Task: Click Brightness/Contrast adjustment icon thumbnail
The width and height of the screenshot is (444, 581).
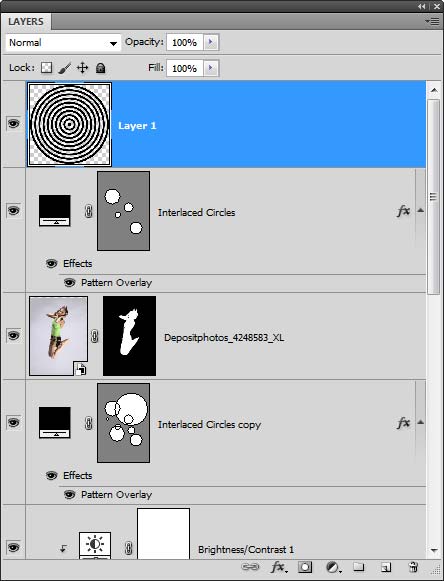Action: [95, 545]
